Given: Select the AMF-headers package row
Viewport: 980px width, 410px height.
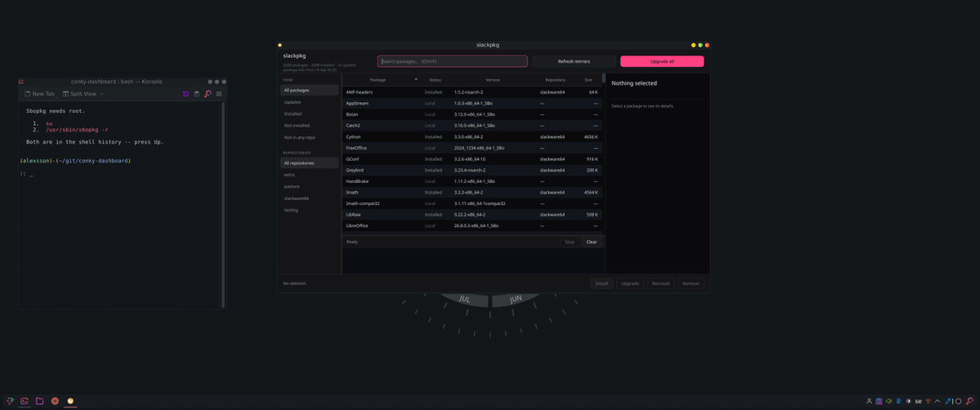Looking at the screenshot, I should 472,91.
